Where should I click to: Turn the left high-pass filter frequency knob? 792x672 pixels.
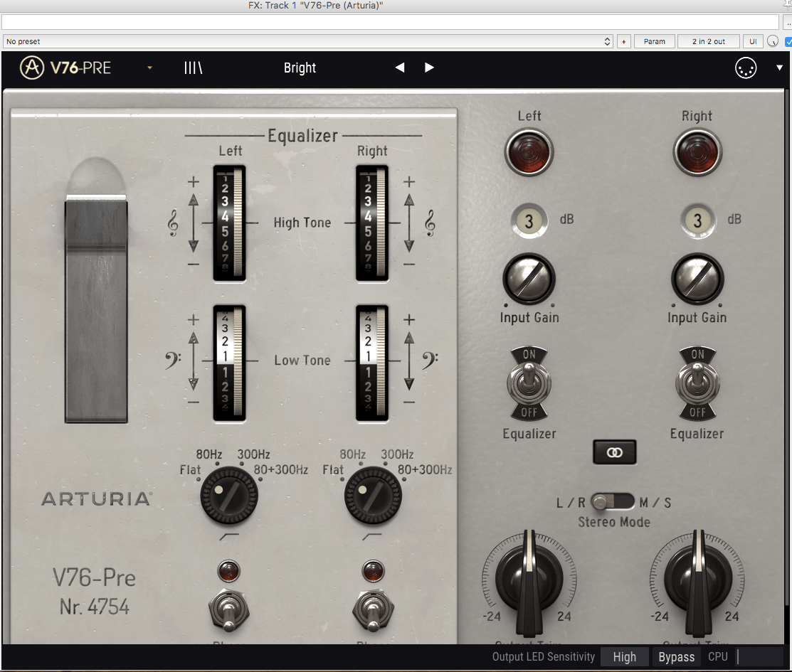[229, 496]
